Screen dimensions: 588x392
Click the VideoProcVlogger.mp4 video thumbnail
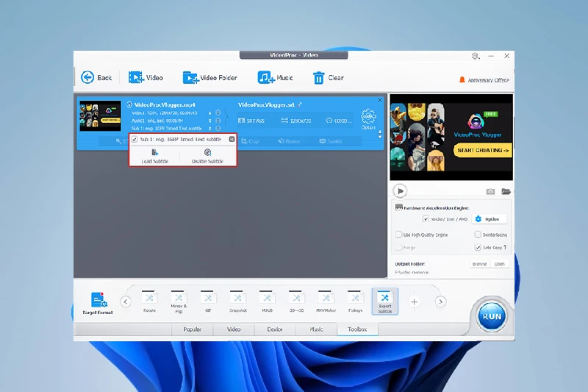click(100, 115)
